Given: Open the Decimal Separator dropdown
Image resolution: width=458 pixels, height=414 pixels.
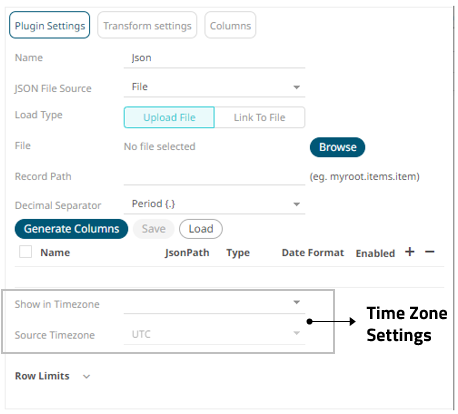Looking at the screenshot, I should (x=214, y=204).
